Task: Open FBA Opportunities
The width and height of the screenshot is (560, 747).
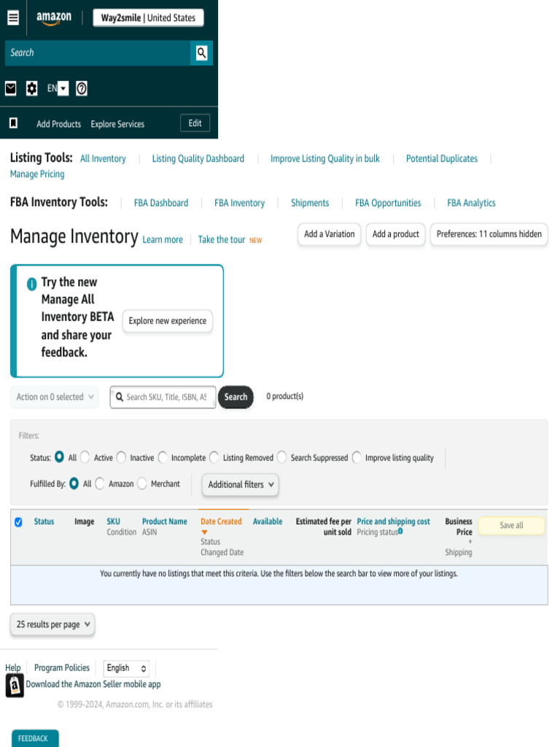Action: coord(388,203)
